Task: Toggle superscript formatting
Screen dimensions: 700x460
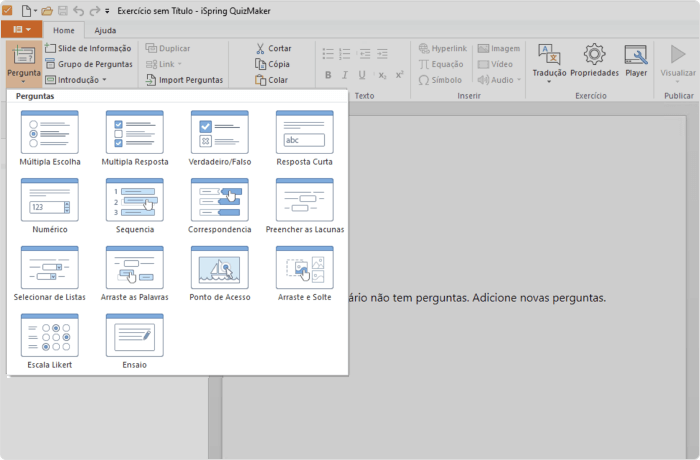Action: (399, 75)
